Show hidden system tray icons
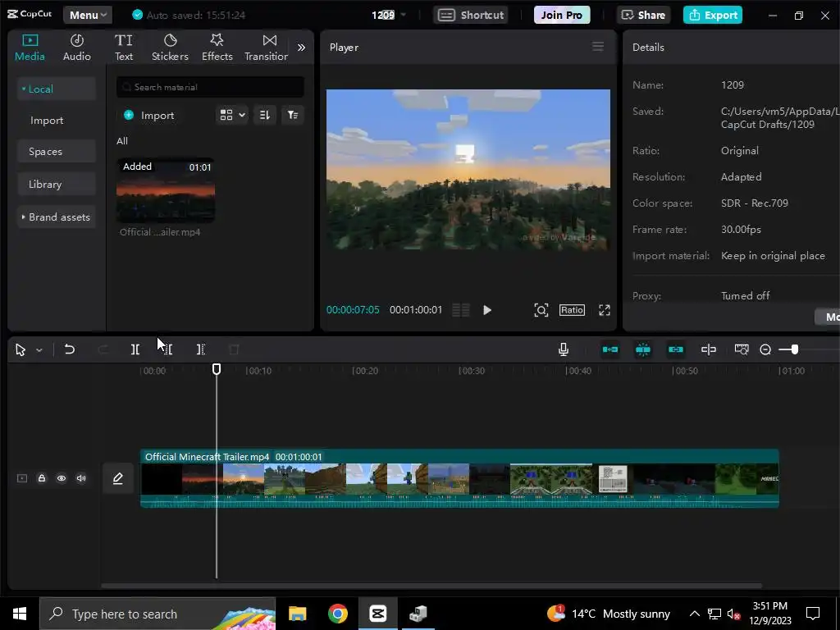Image resolution: width=840 pixels, height=630 pixels. click(694, 614)
